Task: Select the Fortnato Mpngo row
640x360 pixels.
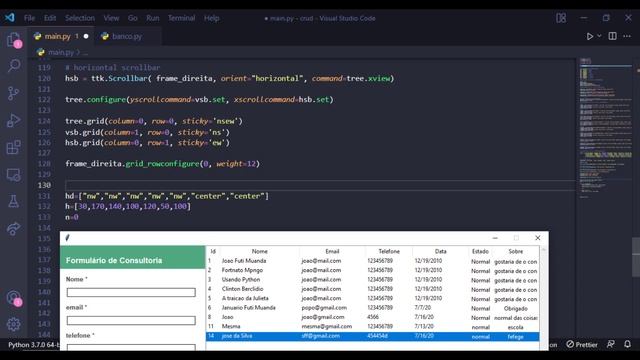Action: (x=372, y=270)
